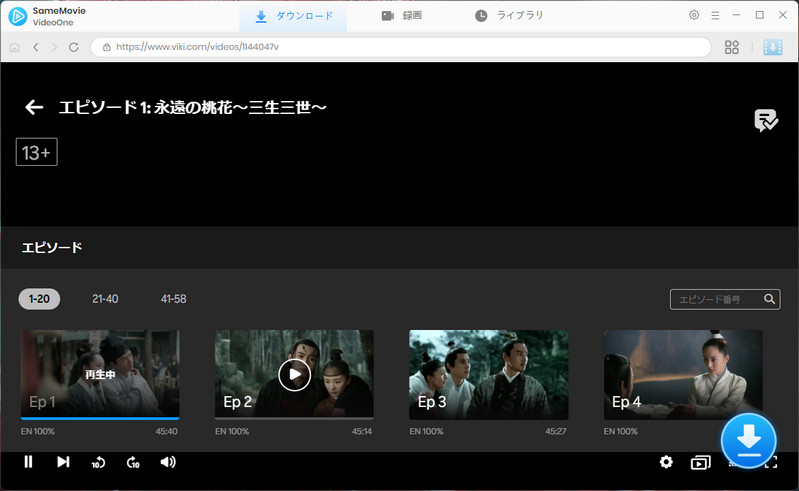Navigate back in the browser
This screenshot has height=491, width=799.
point(36,47)
